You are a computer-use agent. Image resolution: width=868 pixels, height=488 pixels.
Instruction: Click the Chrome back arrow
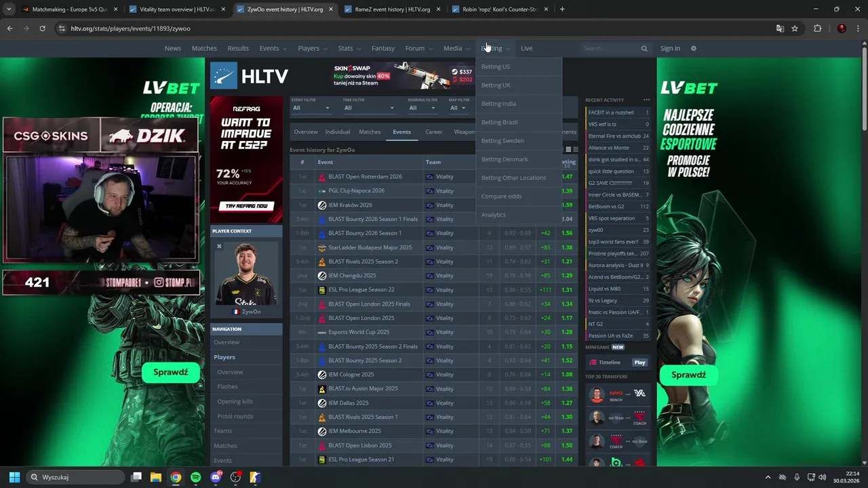tap(9, 28)
